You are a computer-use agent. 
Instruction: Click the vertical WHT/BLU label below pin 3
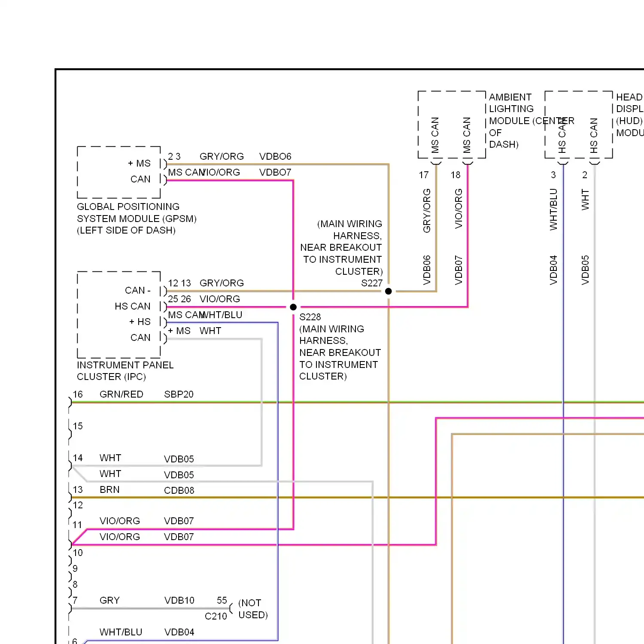(553, 210)
